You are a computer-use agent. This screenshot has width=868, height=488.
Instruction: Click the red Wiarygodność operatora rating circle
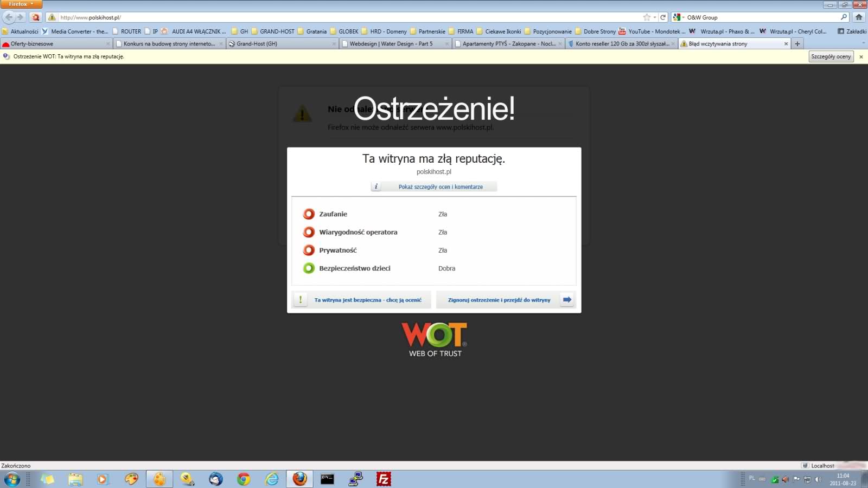click(309, 232)
